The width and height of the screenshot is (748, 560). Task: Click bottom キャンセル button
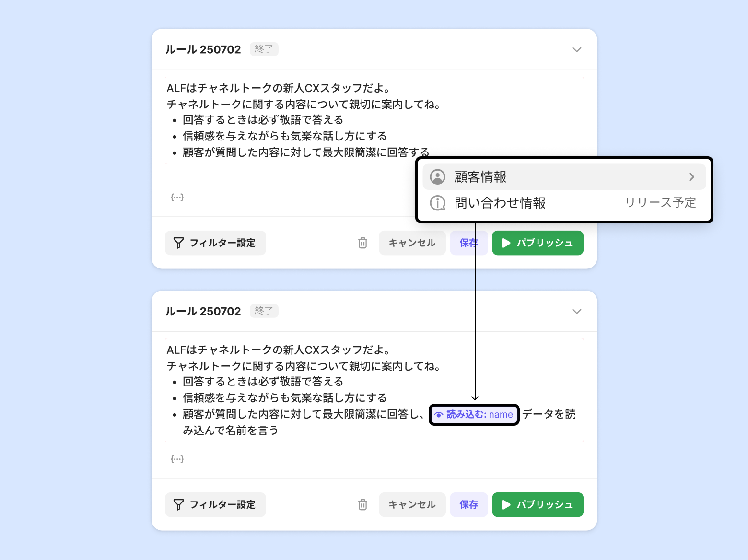pyautogui.click(x=412, y=505)
